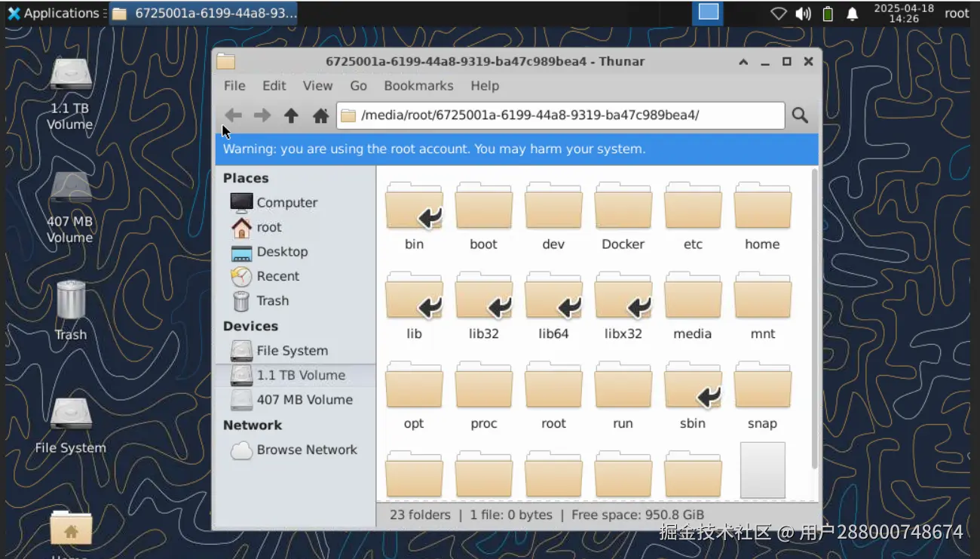This screenshot has height=559, width=980.
Task: Select the 1.1 TB Volume desktop icon
Action: (70, 94)
